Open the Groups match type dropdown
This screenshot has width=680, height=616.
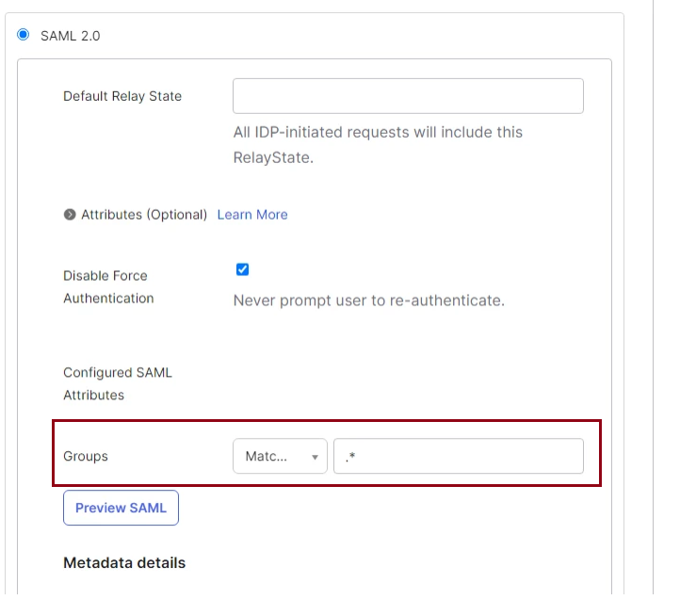tap(280, 456)
